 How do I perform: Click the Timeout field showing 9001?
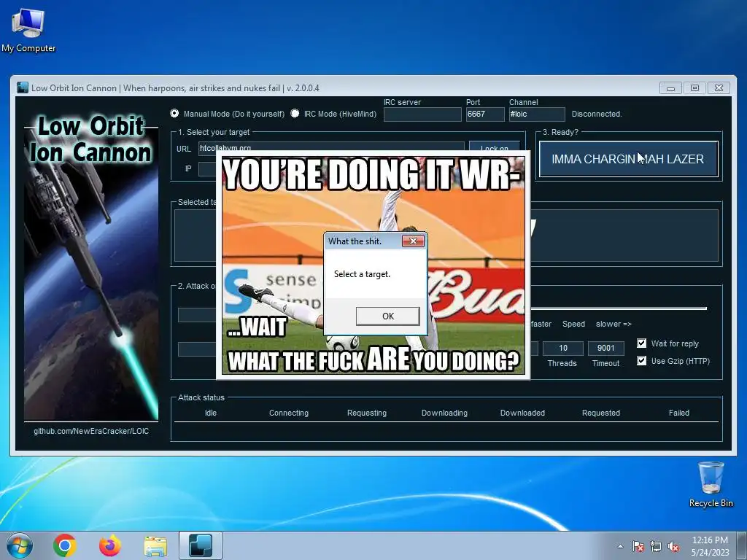pyautogui.click(x=605, y=348)
